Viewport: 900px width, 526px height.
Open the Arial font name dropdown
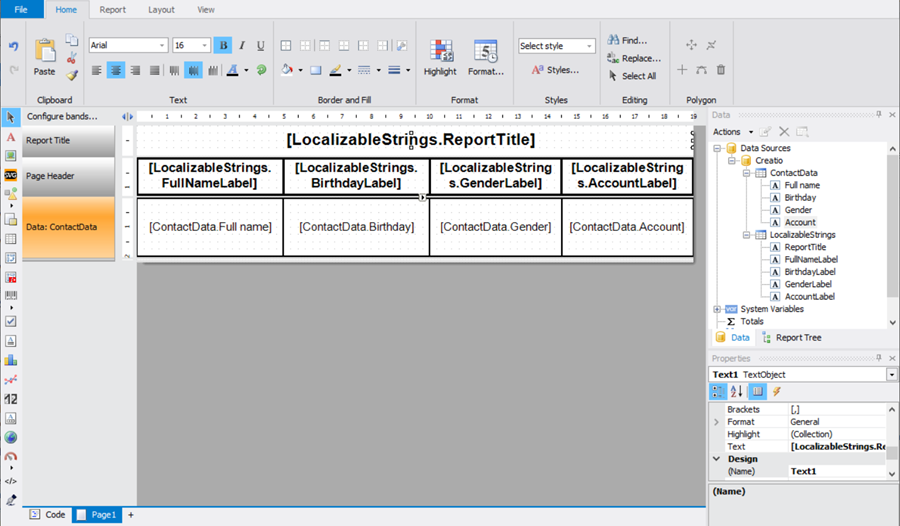[x=162, y=45]
